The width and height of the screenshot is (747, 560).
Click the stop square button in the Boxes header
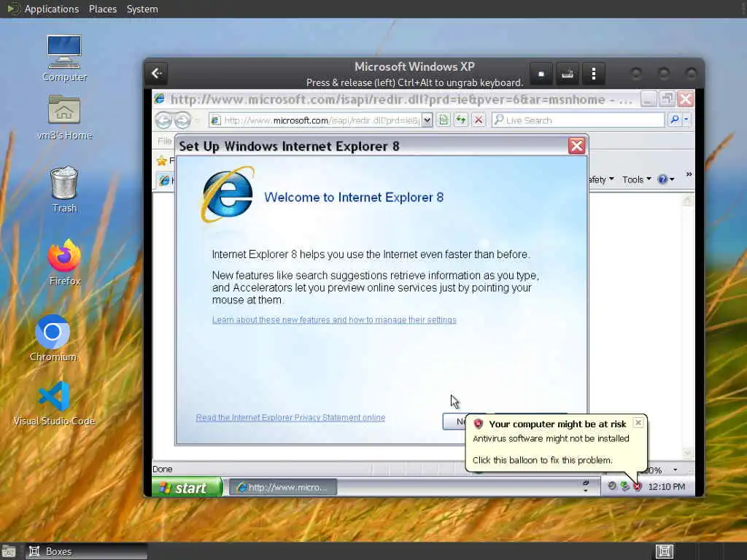541,74
